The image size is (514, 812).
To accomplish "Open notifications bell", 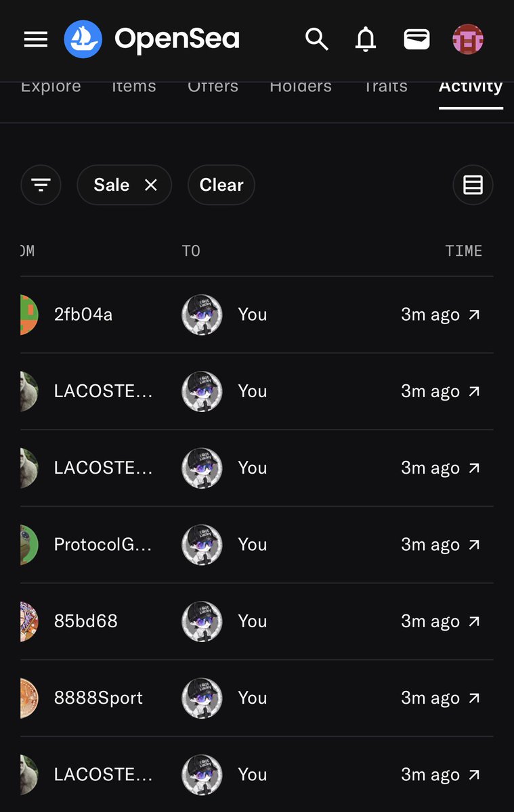I will pos(366,40).
